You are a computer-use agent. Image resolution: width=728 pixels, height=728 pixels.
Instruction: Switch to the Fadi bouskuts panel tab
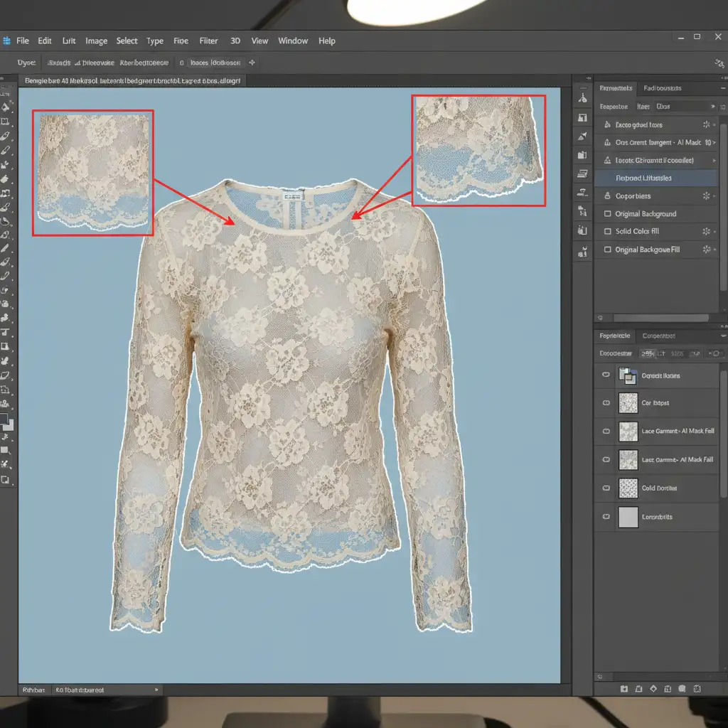click(662, 88)
